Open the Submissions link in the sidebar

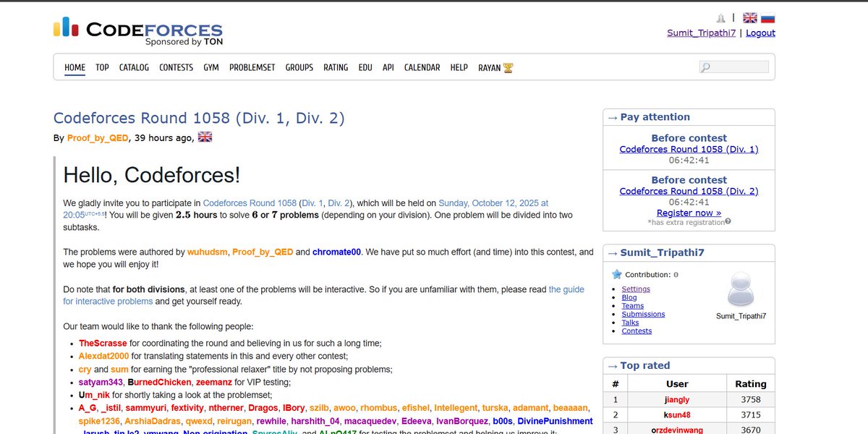[x=643, y=314]
